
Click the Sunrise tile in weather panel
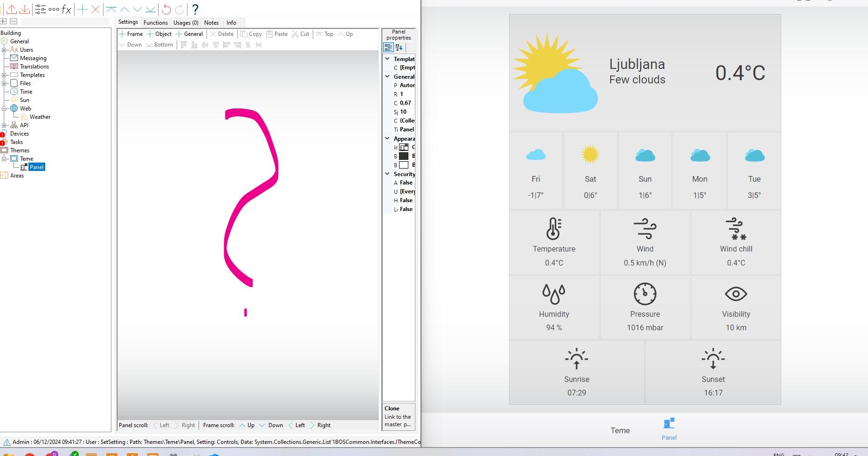pyautogui.click(x=577, y=372)
